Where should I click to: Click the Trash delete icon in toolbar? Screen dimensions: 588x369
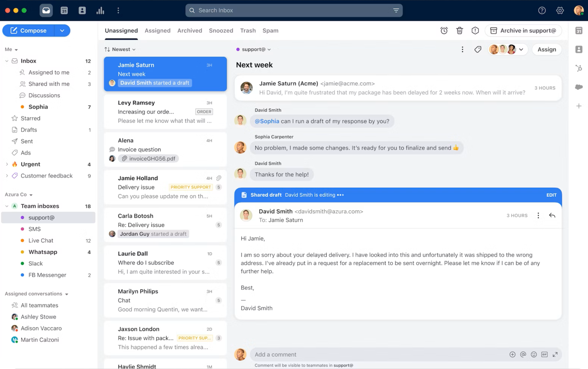pyautogui.click(x=460, y=31)
